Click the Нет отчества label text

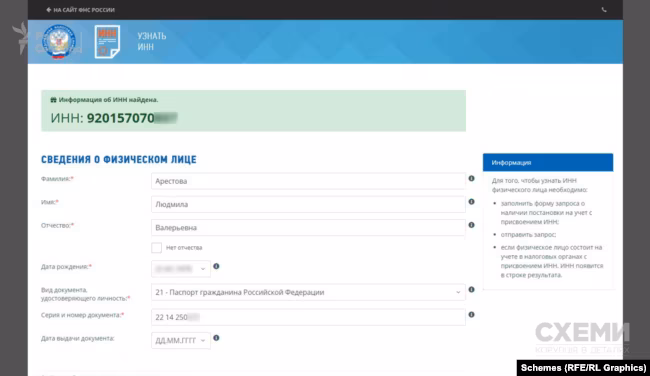click(x=184, y=247)
